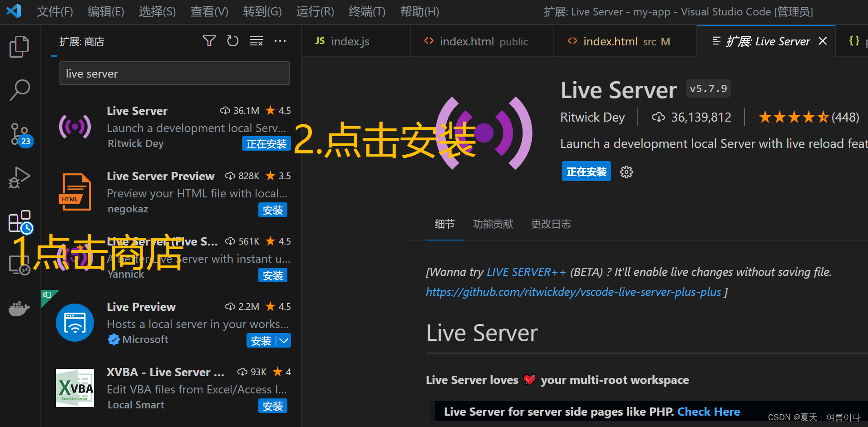
Task: Expand Live Preview install options dropdown
Action: pos(284,341)
